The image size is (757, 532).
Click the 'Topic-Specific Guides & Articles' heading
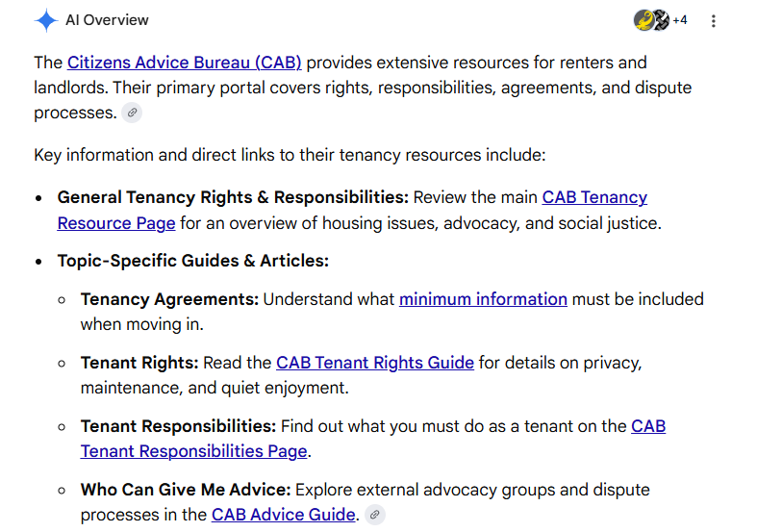point(192,261)
